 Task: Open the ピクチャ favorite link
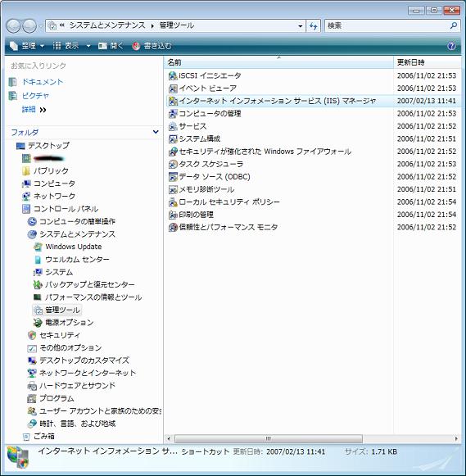[35, 96]
